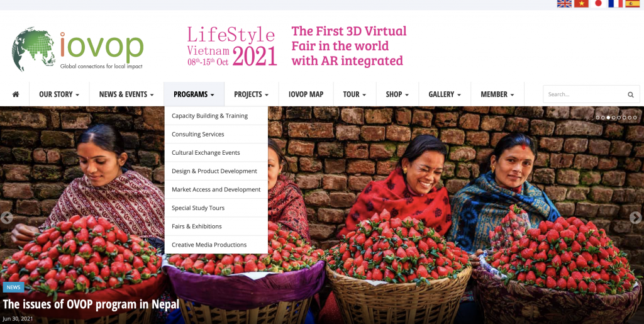Advance slider with right arrow icon
Screen dimensions: 644x324
pyautogui.click(x=636, y=218)
